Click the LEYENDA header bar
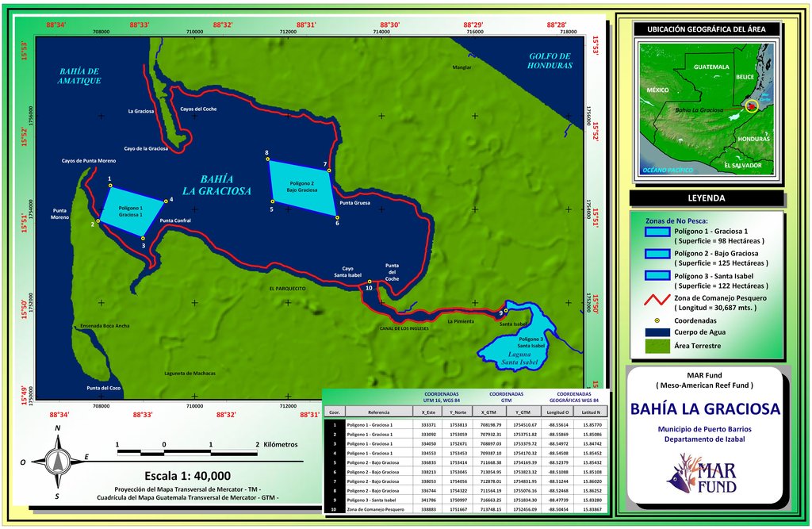The image size is (812, 529). [707, 198]
